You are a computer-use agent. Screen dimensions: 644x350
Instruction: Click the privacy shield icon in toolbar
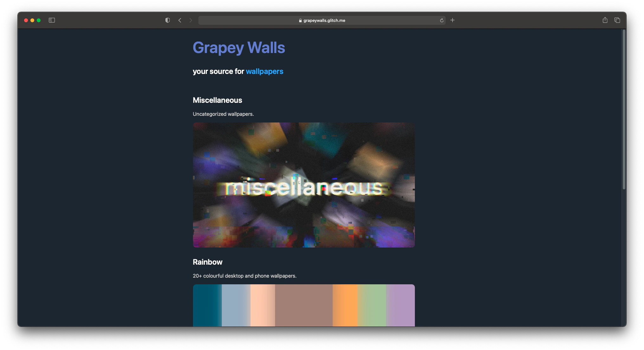168,20
